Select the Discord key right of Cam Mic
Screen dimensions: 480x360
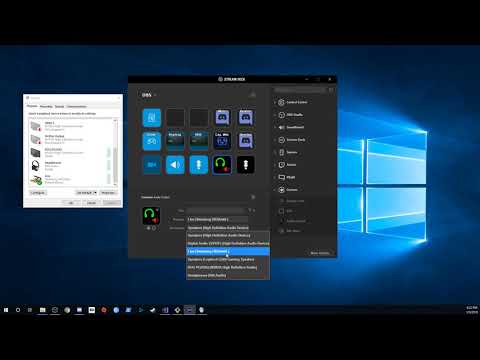coord(246,141)
